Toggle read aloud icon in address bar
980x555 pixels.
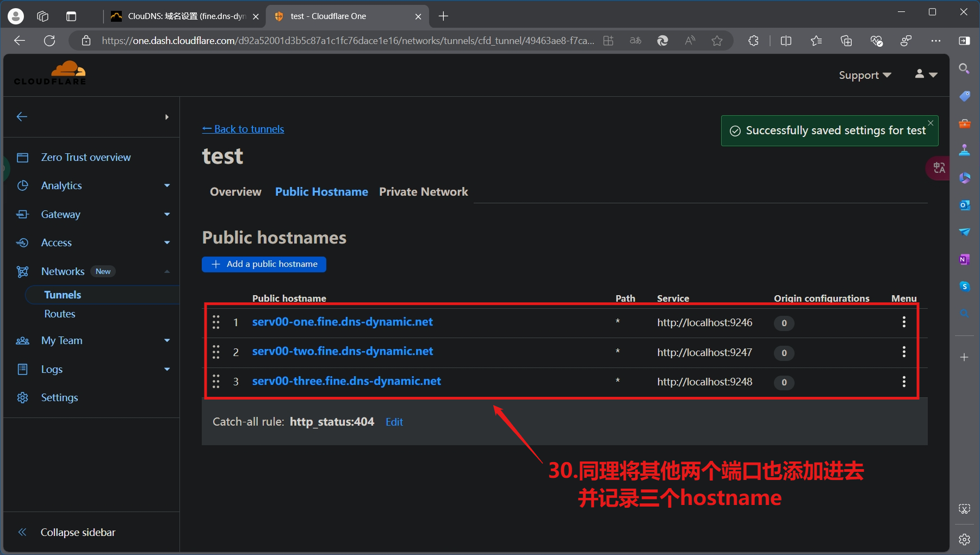[690, 41]
